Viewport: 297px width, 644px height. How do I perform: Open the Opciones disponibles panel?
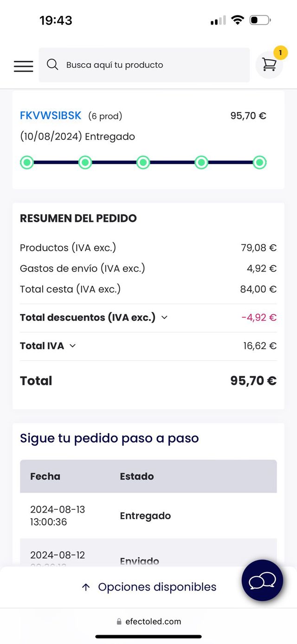(x=157, y=587)
